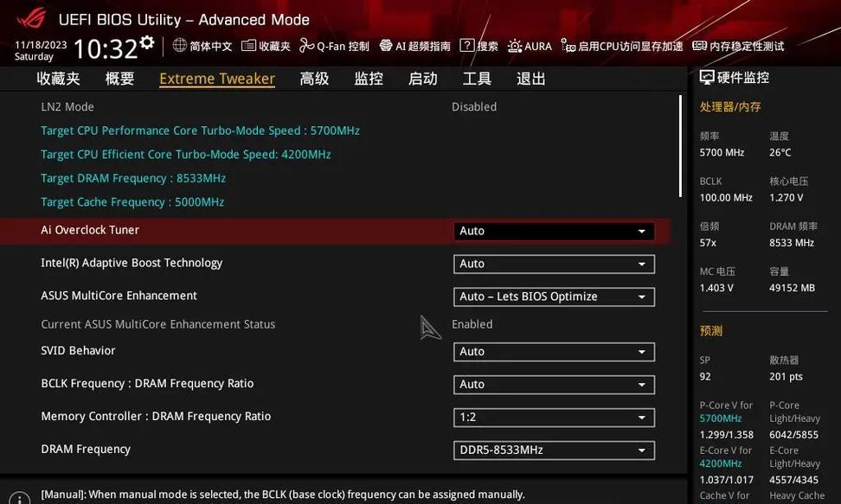
Task: Click the 10:32 clock display
Action: pyautogui.click(x=106, y=48)
